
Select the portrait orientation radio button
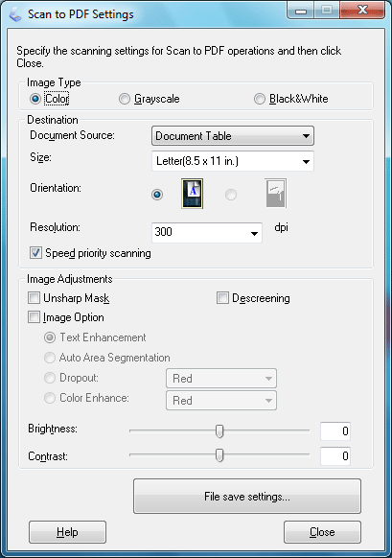click(x=157, y=195)
